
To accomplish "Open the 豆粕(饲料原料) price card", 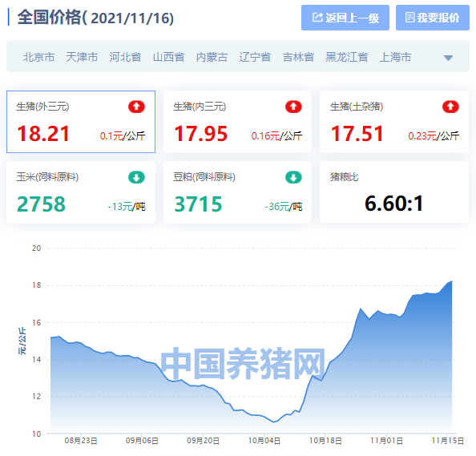I will 237,192.
